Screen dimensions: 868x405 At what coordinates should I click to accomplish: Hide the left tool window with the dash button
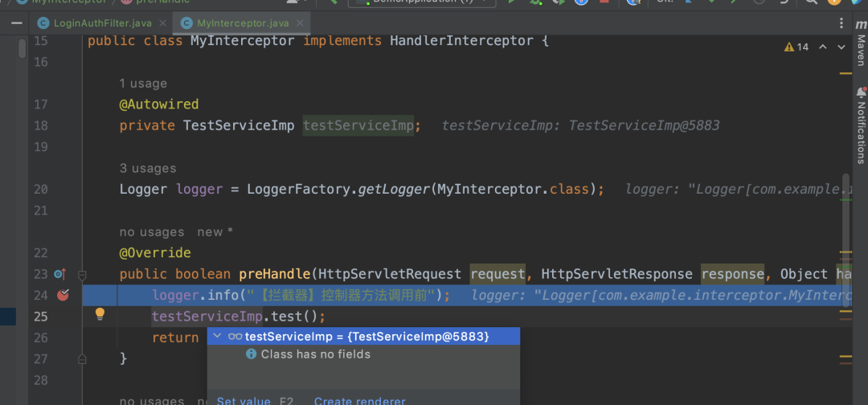[17, 23]
